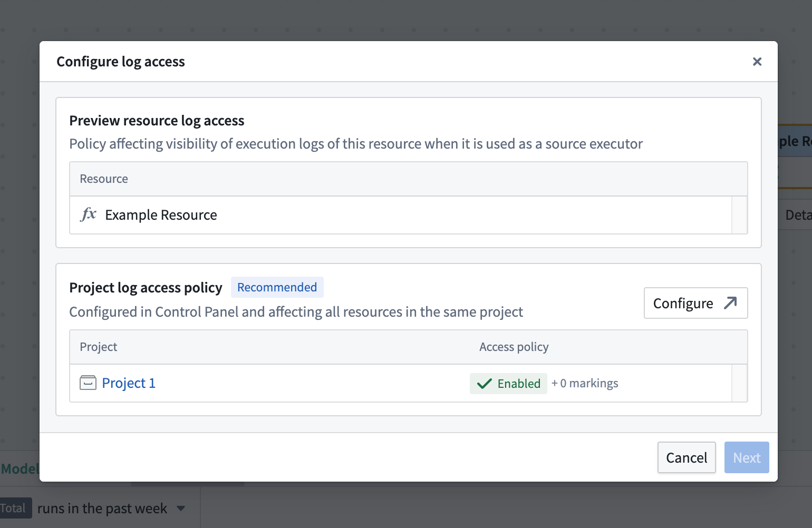The width and height of the screenshot is (812, 528).
Task: Click the Enabled access policy badge
Action: [x=508, y=384]
